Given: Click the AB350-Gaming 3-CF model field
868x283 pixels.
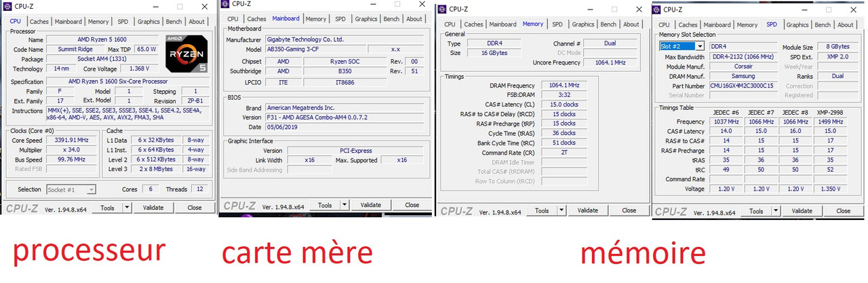Looking at the screenshot, I should point(315,50).
